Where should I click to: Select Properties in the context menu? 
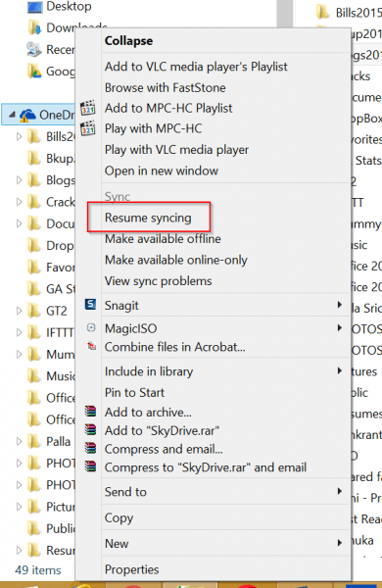131,569
